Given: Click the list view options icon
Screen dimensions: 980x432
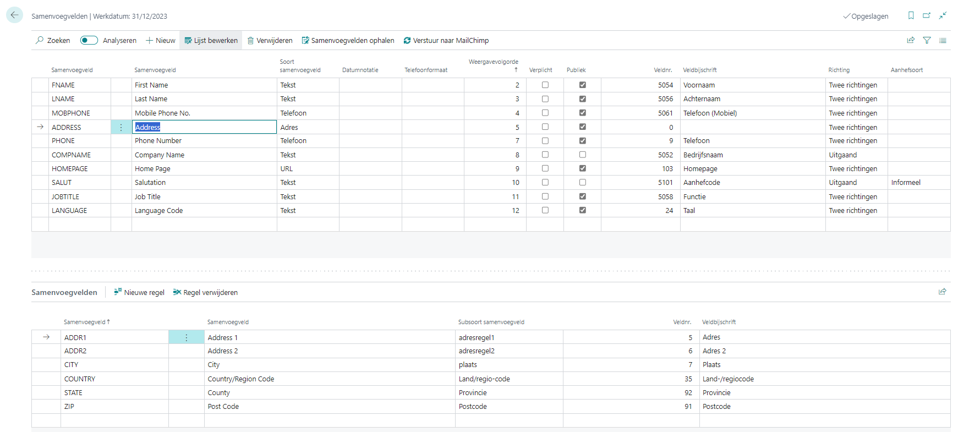Looking at the screenshot, I should pyautogui.click(x=943, y=40).
